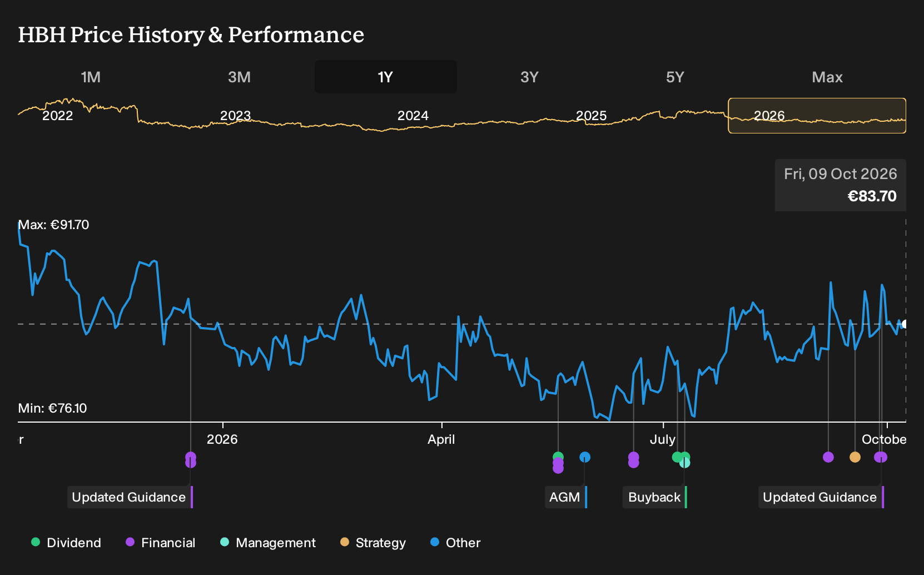Open the blue Other event marker above AGM
This screenshot has height=575, width=924.
[x=585, y=457]
